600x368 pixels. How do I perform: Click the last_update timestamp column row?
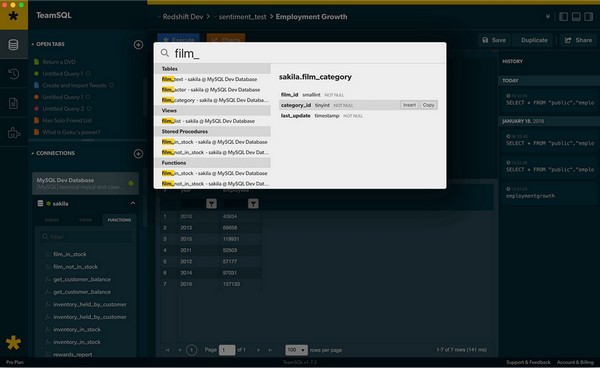[359, 116]
